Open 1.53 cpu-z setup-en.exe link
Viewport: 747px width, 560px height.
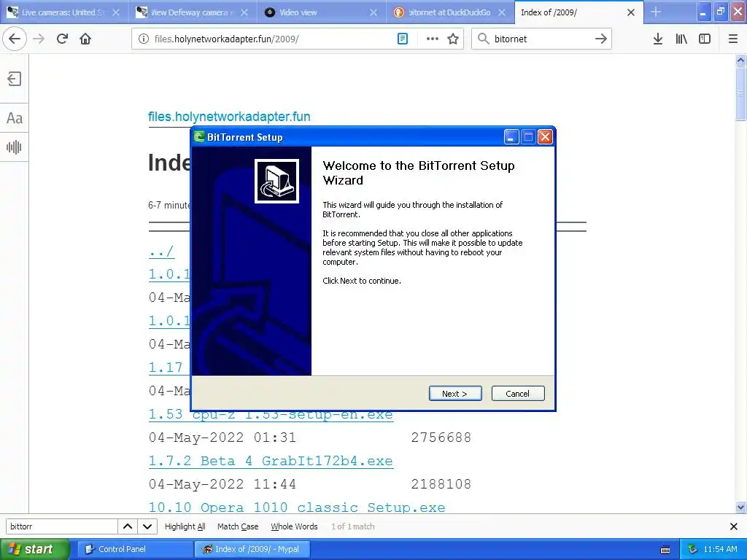pos(271,414)
